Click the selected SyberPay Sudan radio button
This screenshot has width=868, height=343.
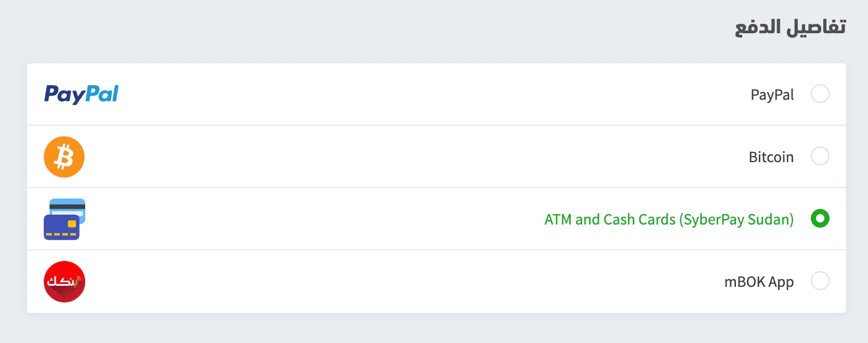pyautogui.click(x=820, y=218)
